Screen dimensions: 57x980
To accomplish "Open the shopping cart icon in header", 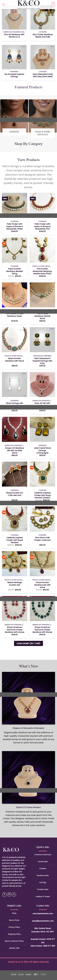I will point(53,5).
